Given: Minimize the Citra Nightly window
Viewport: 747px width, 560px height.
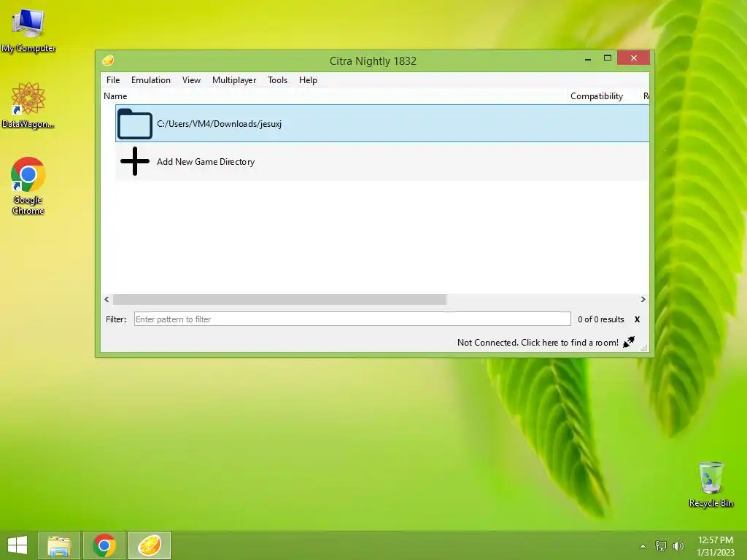Looking at the screenshot, I should (x=588, y=58).
